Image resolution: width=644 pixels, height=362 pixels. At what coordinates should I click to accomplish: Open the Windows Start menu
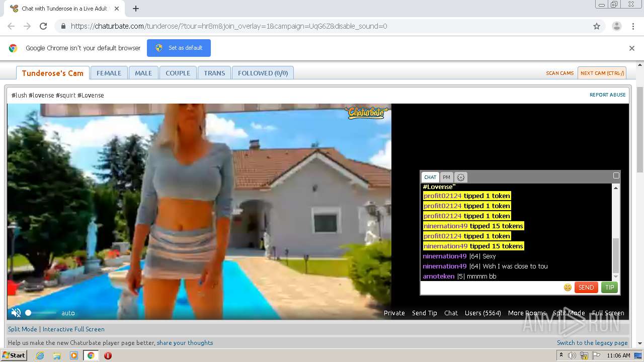click(14, 355)
